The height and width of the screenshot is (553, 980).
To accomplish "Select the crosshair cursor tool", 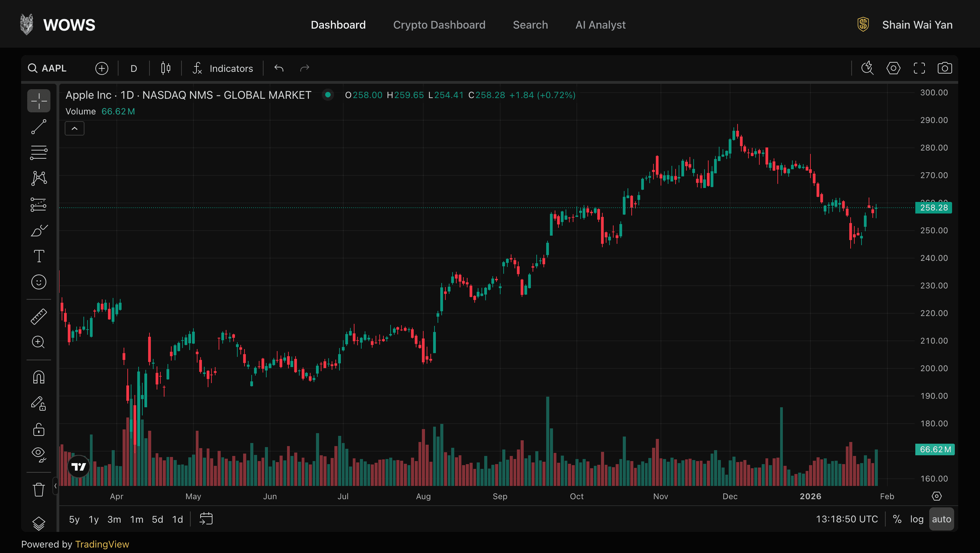I will click(39, 101).
